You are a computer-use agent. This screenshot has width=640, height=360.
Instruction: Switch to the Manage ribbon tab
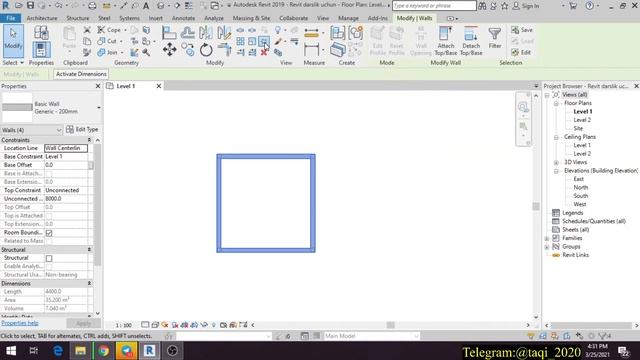pyautogui.click(x=348, y=18)
